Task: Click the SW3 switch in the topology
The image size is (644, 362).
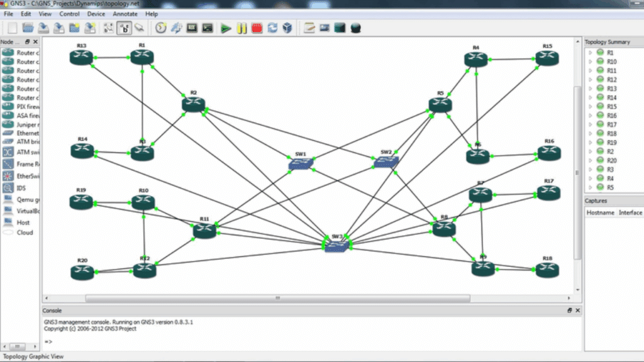Action: coord(336,246)
